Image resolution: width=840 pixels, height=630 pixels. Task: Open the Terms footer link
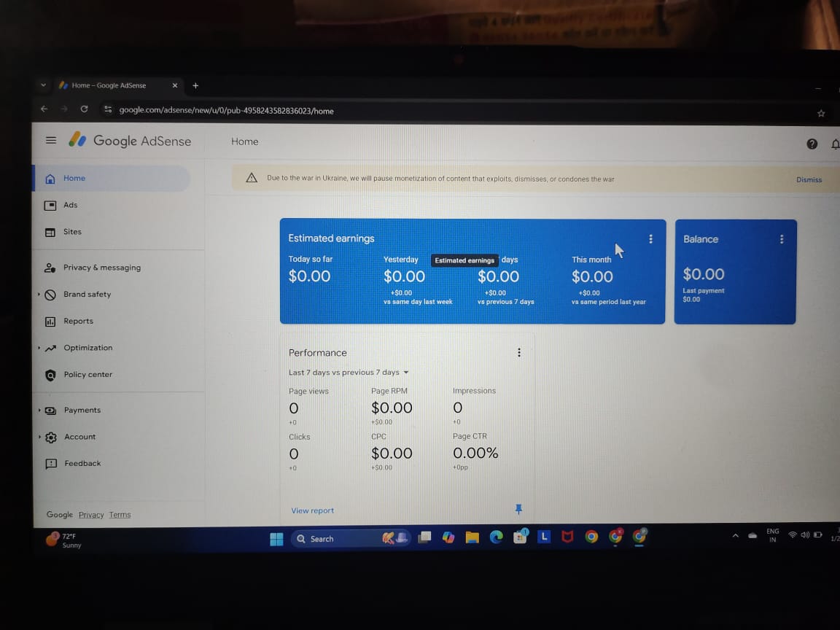[120, 515]
